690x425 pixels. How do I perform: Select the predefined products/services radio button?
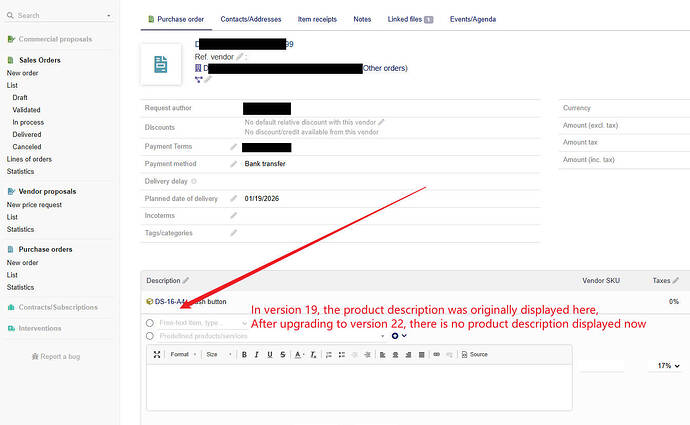tap(150, 336)
